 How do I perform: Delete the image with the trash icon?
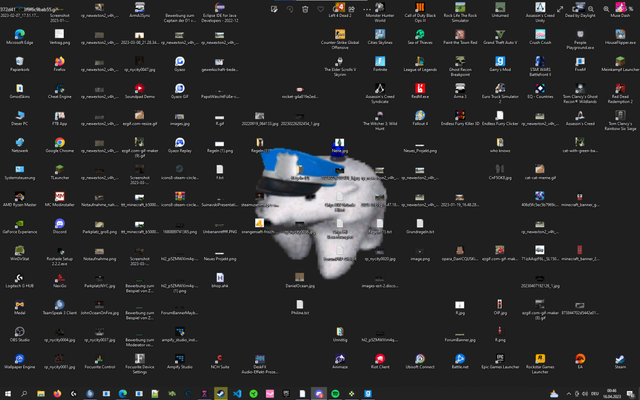tap(305, 9)
